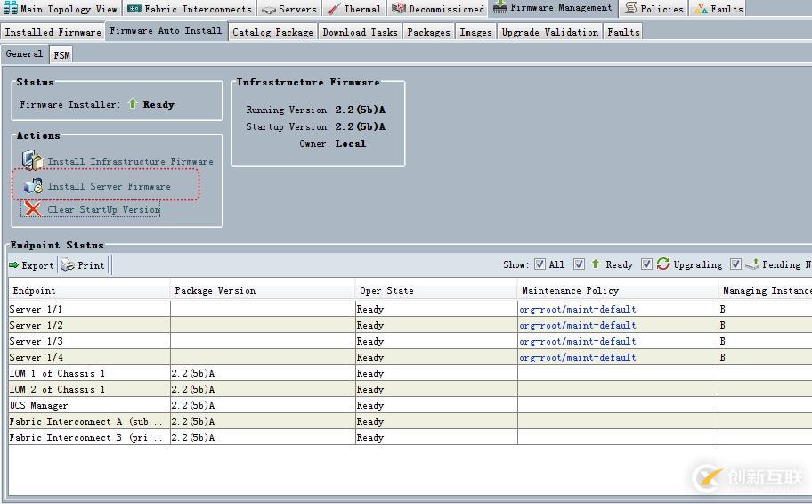Go to the Thermal tab

click(x=354, y=8)
